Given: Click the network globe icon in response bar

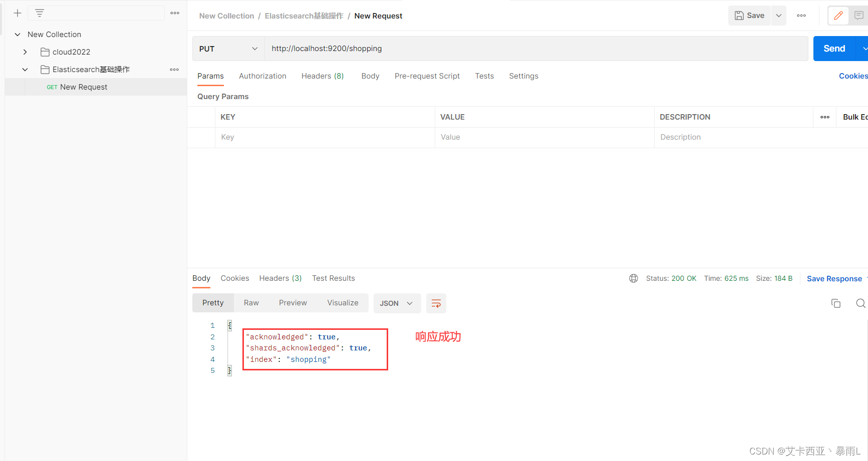Looking at the screenshot, I should click(x=634, y=278).
